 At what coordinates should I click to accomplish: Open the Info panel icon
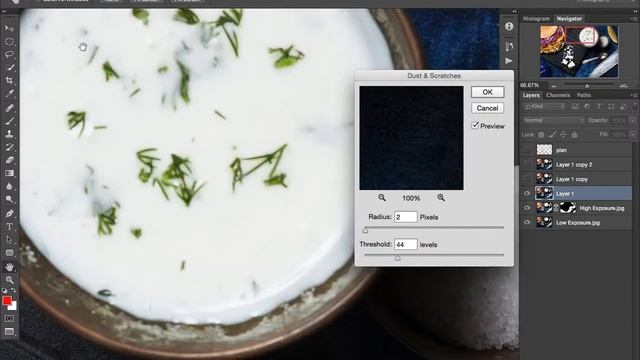[x=509, y=27]
